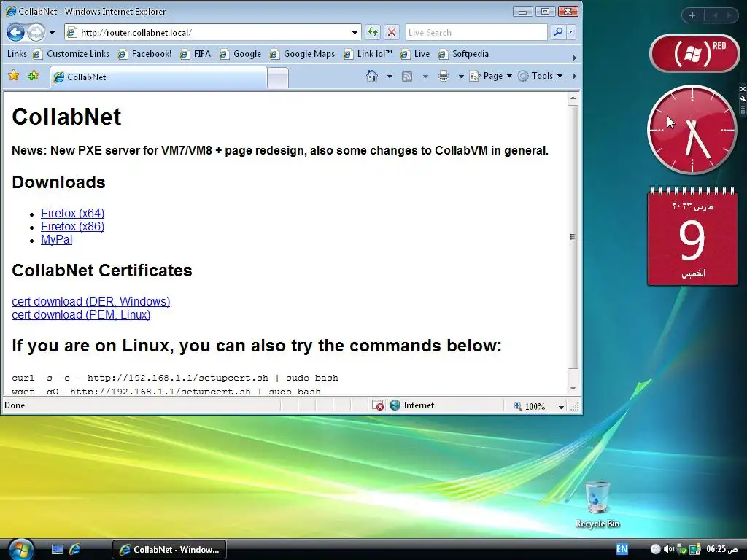Click the page scrollbar down arrow
The height and width of the screenshot is (560, 747).
point(573,389)
